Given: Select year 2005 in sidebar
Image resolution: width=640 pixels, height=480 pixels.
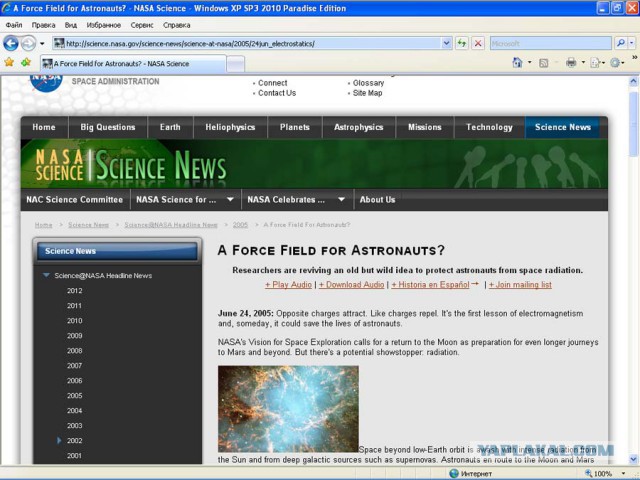Looking at the screenshot, I should pyautogui.click(x=75, y=396).
